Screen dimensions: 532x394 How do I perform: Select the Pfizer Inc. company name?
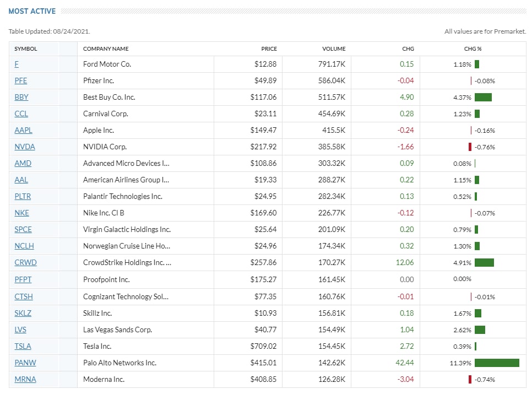click(99, 81)
